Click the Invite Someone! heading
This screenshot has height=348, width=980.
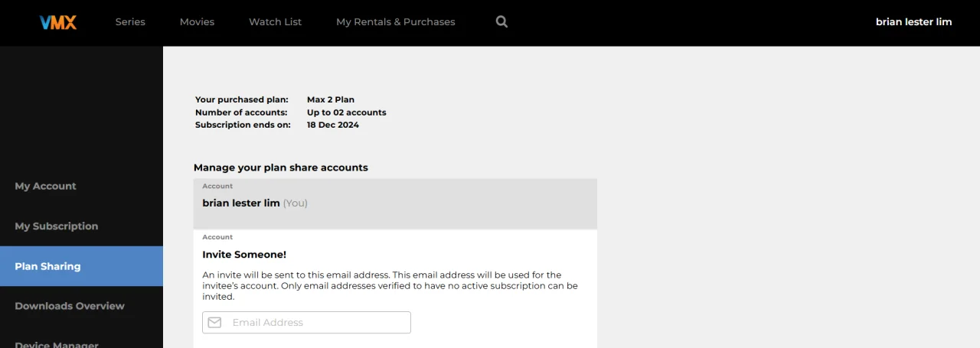click(244, 255)
